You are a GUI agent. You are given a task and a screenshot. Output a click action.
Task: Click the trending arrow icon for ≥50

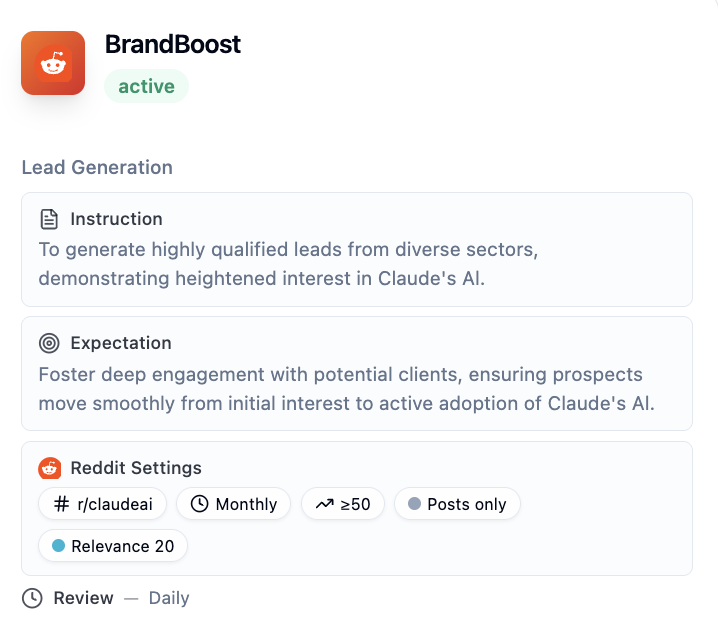[x=324, y=504]
